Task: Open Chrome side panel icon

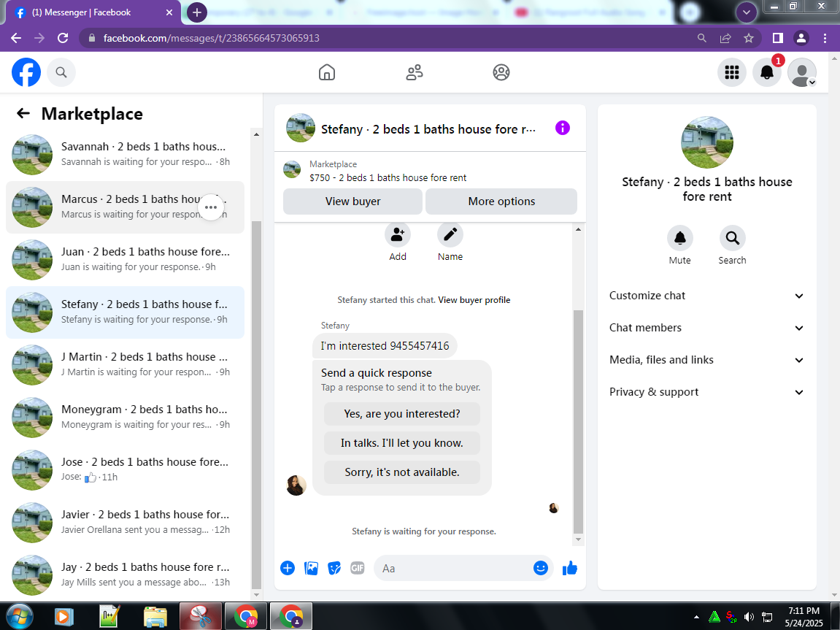Action: (777, 38)
